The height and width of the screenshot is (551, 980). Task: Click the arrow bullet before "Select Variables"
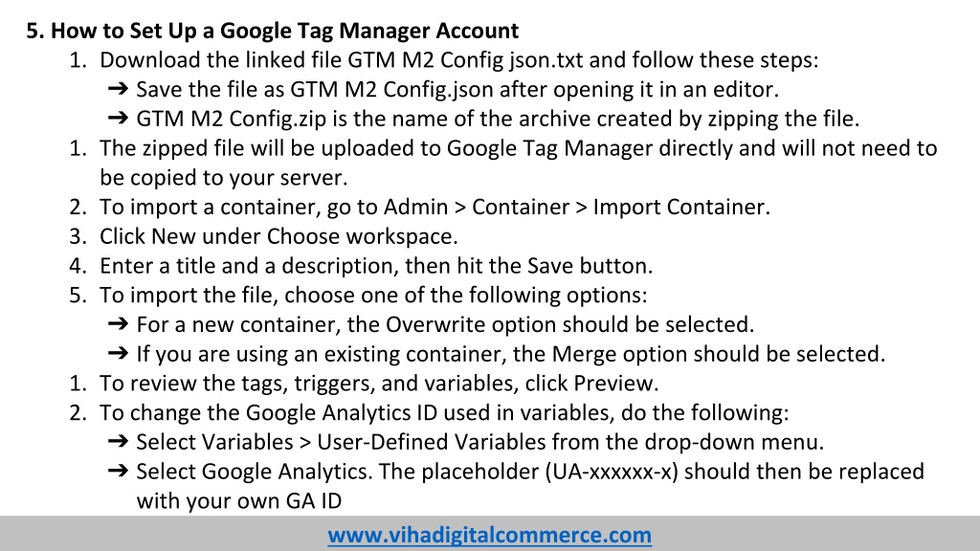tap(118, 442)
